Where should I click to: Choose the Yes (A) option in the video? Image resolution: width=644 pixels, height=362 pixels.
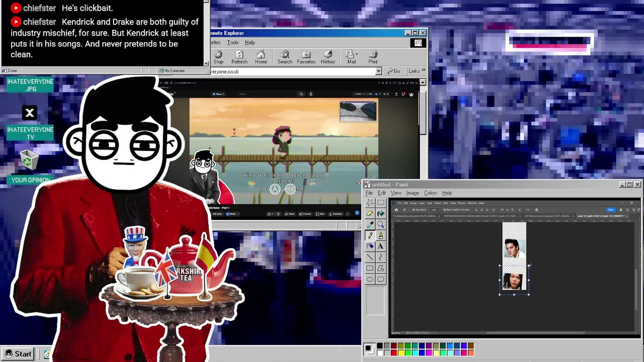point(271,189)
